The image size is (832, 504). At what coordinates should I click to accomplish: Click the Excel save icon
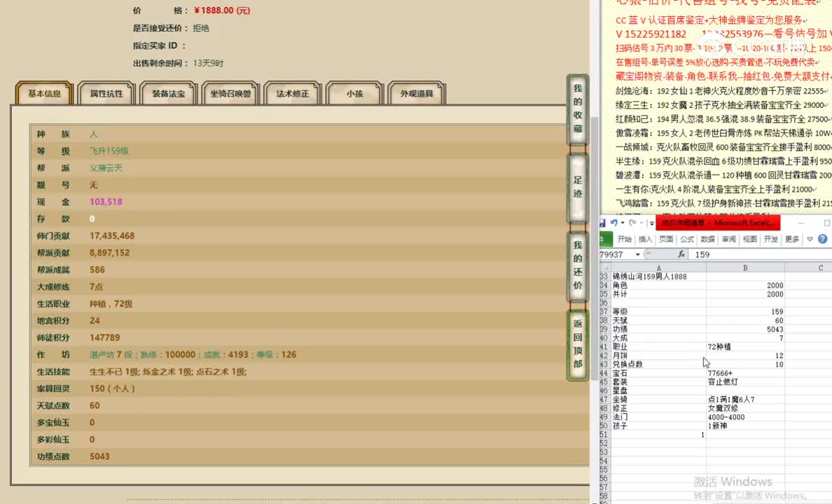602,223
